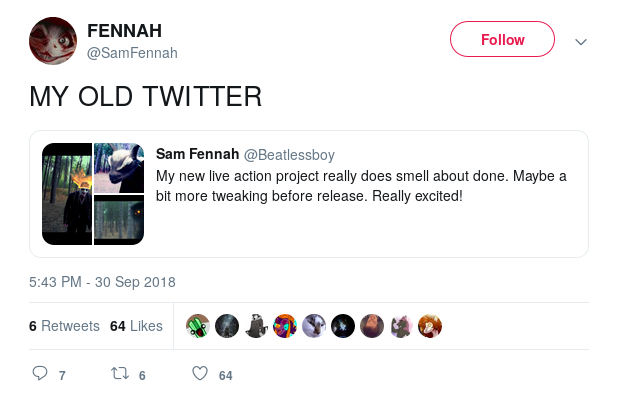View the 6 Retweets list
The height and width of the screenshot is (401, 617).
pyautogui.click(x=64, y=326)
